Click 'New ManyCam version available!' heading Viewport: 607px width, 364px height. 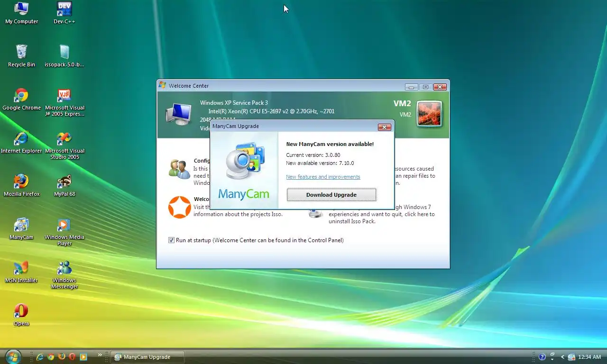pyautogui.click(x=330, y=144)
